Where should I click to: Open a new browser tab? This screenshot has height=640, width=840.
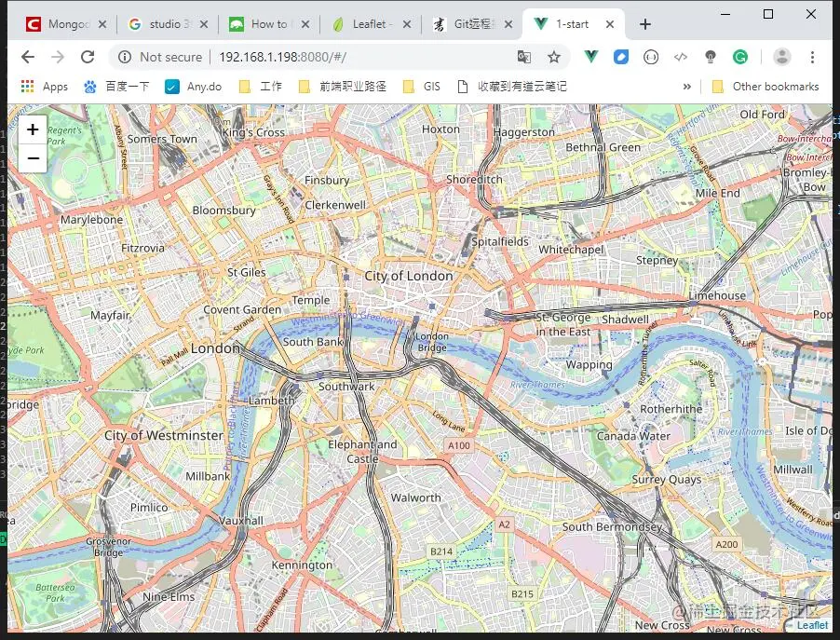[645, 24]
